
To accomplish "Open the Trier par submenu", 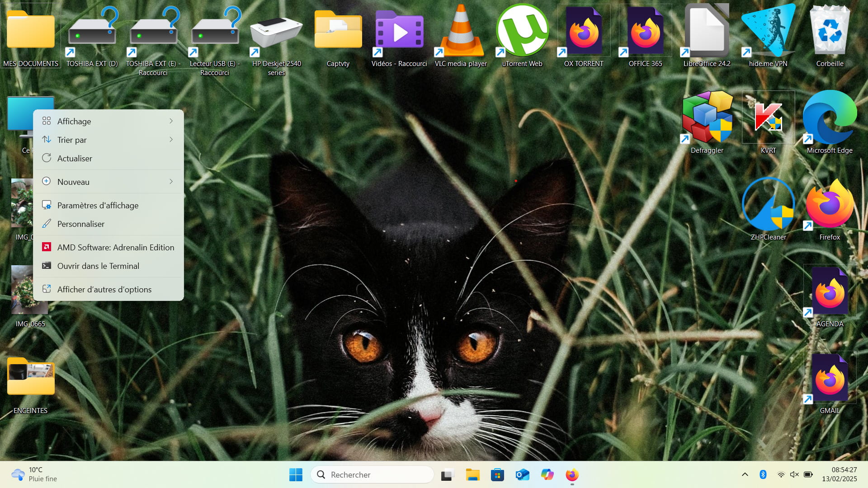I will click(108, 140).
